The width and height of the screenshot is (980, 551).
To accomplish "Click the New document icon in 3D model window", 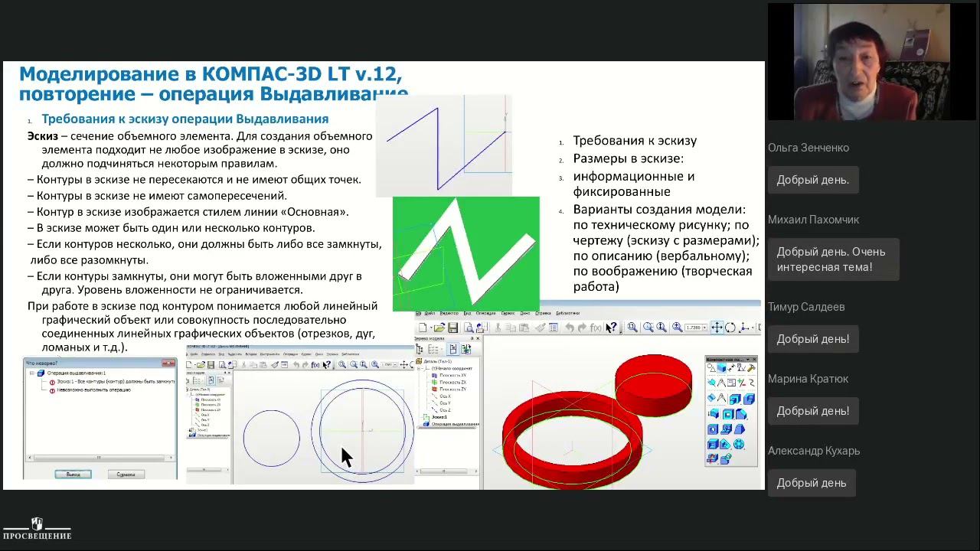I will tap(423, 328).
